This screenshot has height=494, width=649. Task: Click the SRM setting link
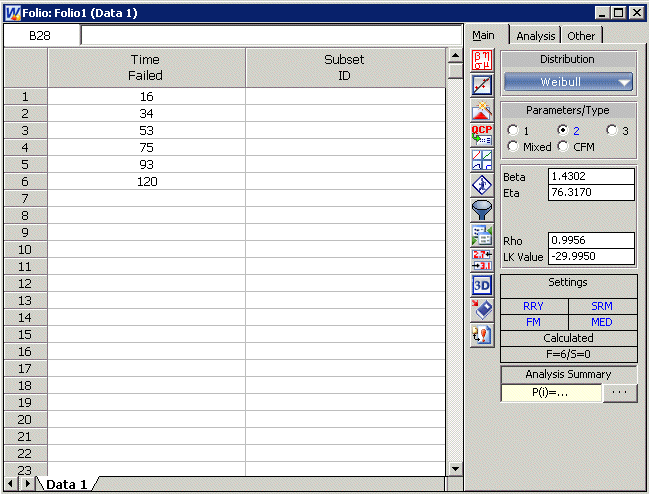pyautogui.click(x=602, y=306)
